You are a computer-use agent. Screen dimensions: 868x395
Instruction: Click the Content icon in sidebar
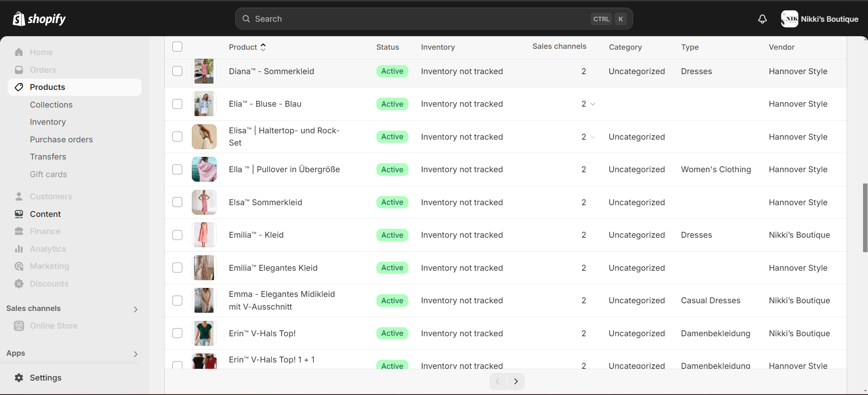pyautogui.click(x=19, y=214)
